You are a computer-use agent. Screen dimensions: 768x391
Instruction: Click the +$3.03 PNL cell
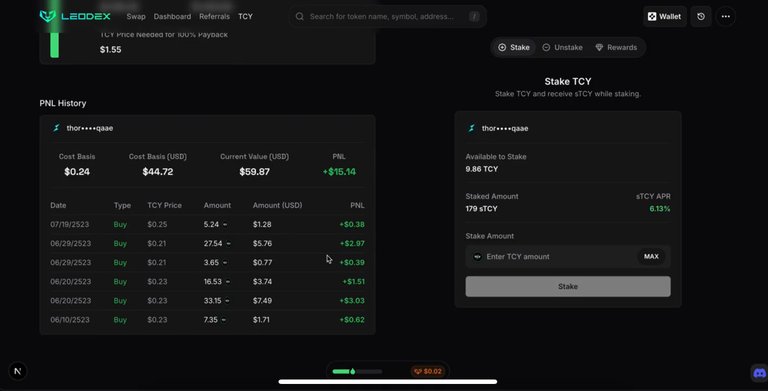point(352,301)
